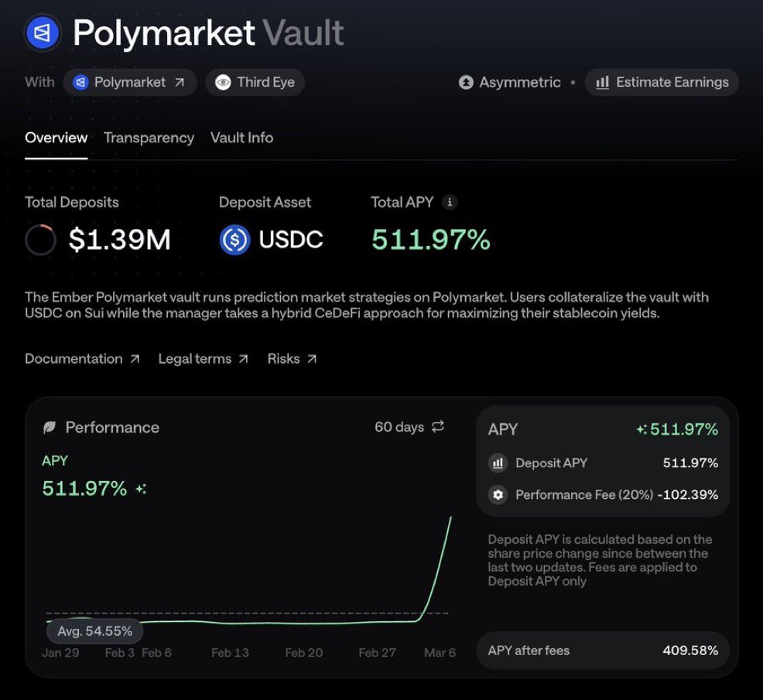763x700 pixels.
Task: Open the Legal terms link
Action: tap(204, 359)
